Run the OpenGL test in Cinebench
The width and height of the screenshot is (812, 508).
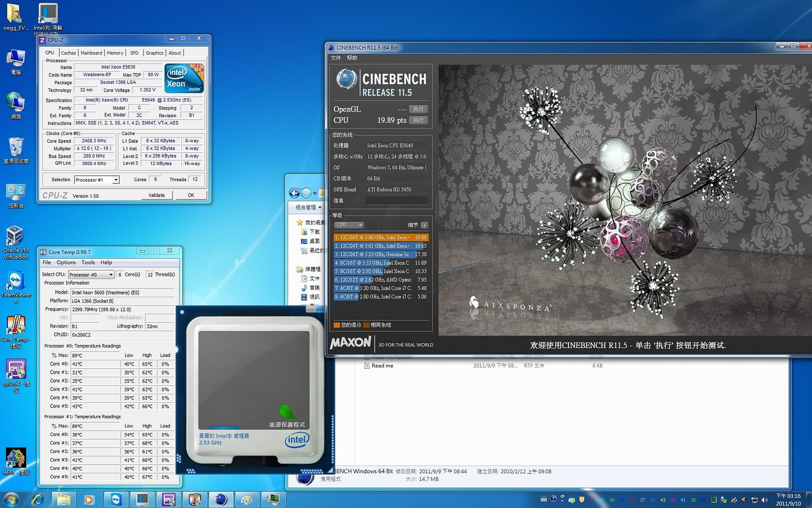[418, 109]
